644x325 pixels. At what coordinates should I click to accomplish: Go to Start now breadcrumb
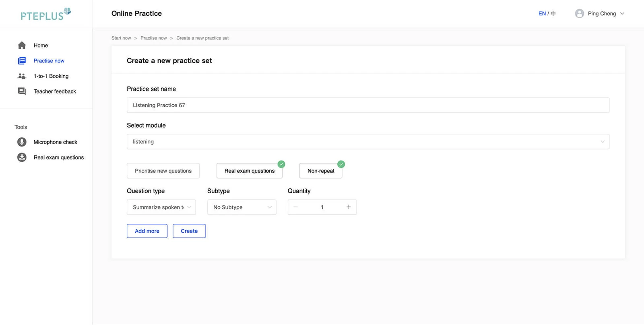[121, 38]
